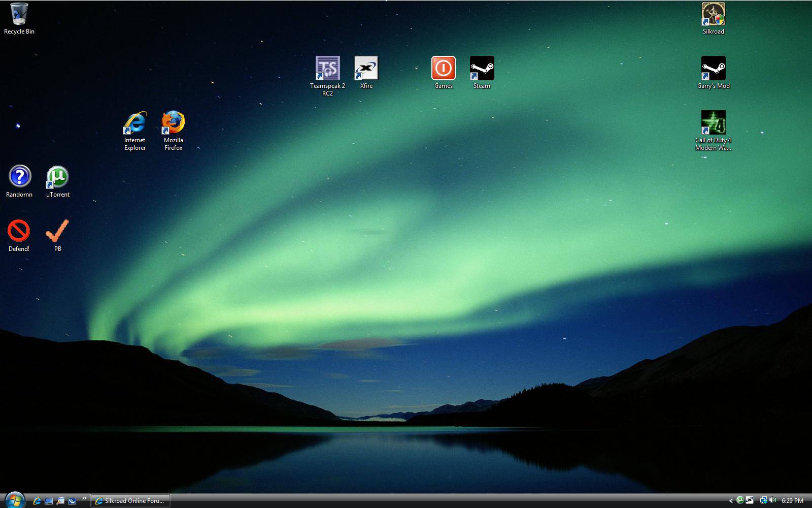
Task: Click the network connection tray icon
Action: (x=763, y=500)
